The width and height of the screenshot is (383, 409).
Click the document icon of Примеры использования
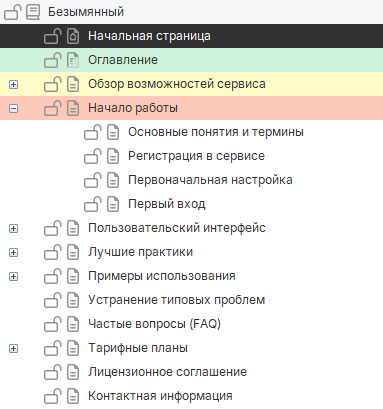73,276
